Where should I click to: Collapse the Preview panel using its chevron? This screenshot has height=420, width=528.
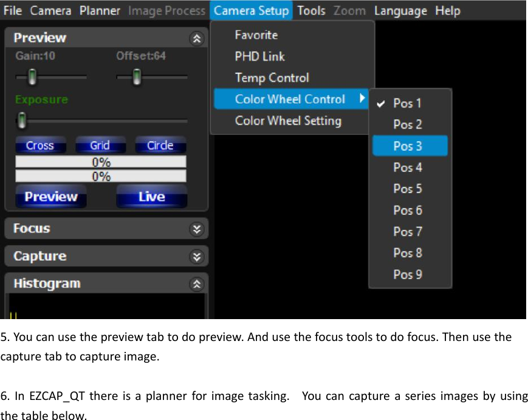coord(196,38)
